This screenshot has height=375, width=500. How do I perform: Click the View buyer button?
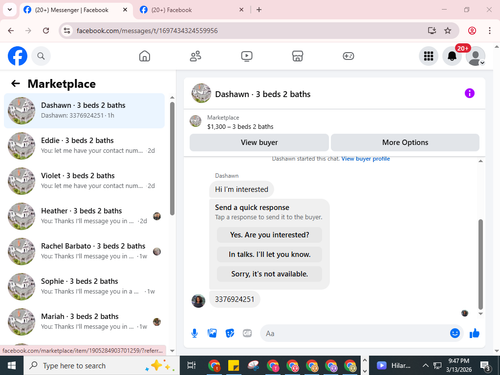click(x=259, y=142)
